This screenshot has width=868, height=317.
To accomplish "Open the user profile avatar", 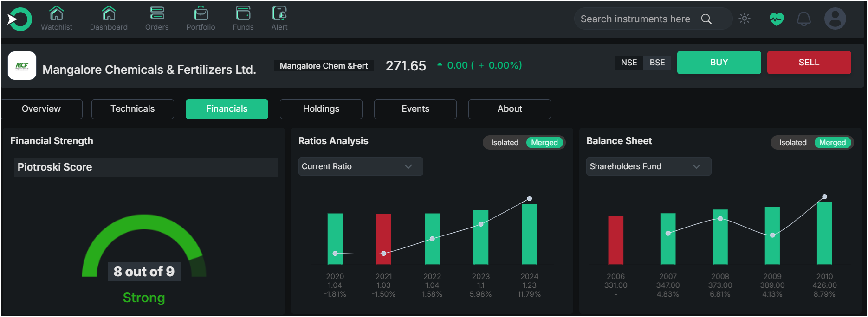I will (x=835, y=19).
